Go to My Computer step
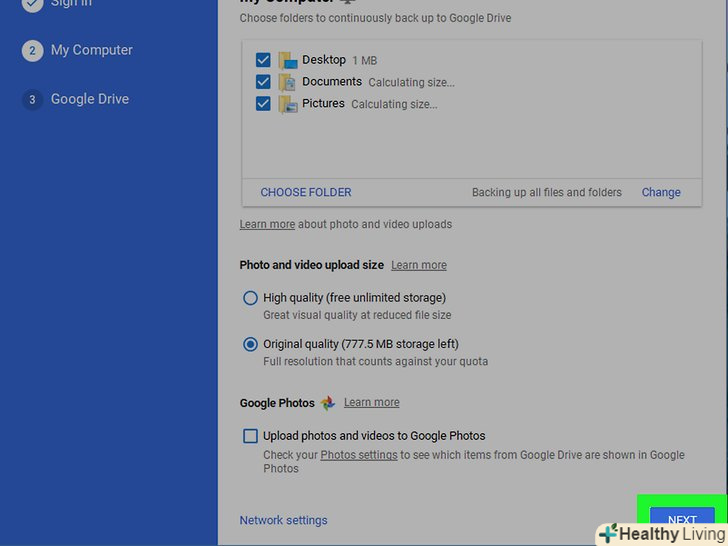The width and height of the screenshot is (728, 546). click(x=91, y=50)
